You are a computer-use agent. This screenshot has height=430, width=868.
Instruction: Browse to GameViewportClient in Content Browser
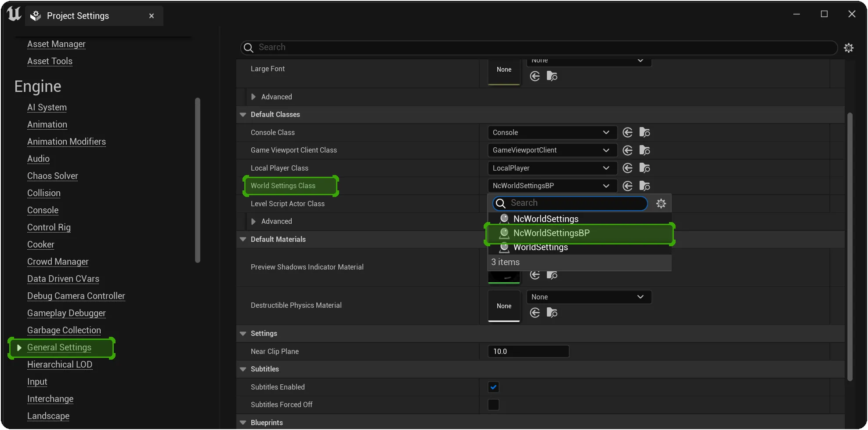tap(644, 150)
